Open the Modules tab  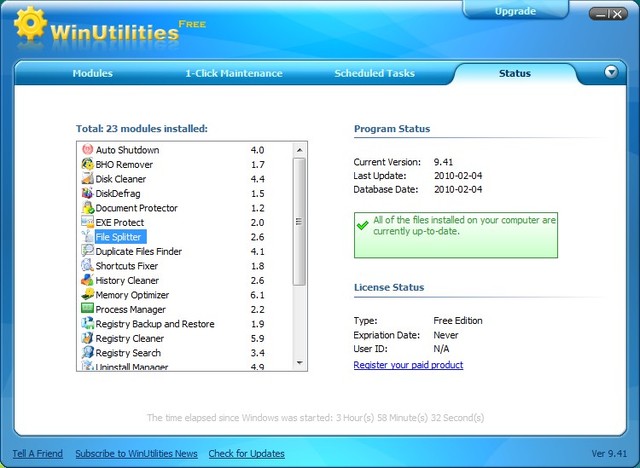click(x=93, y=73)
